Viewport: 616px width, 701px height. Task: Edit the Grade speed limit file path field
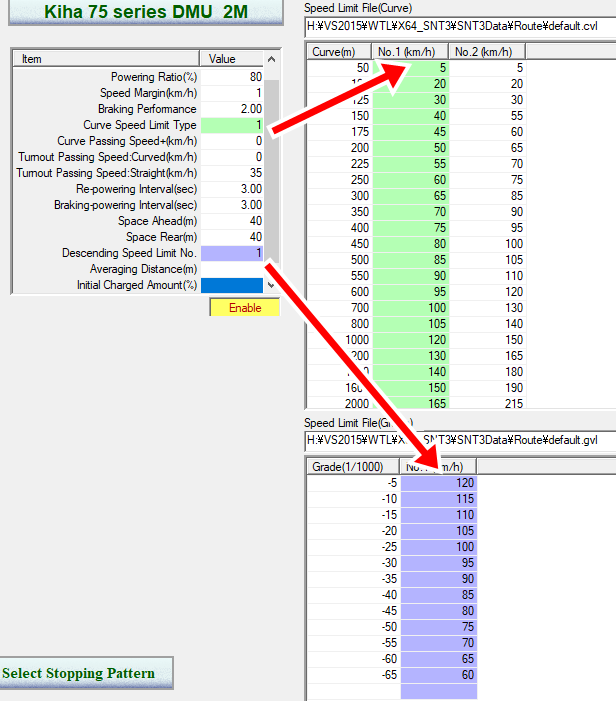pos(460,440)
